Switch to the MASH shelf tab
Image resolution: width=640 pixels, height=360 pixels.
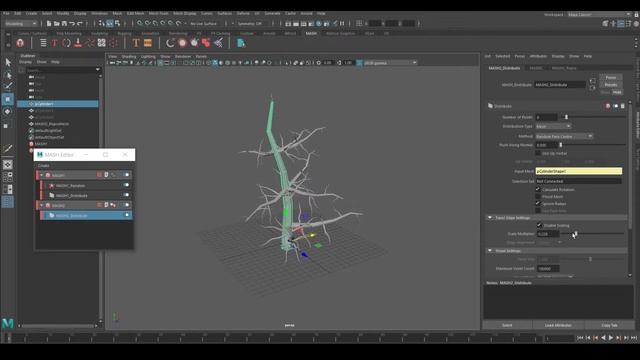311,33
